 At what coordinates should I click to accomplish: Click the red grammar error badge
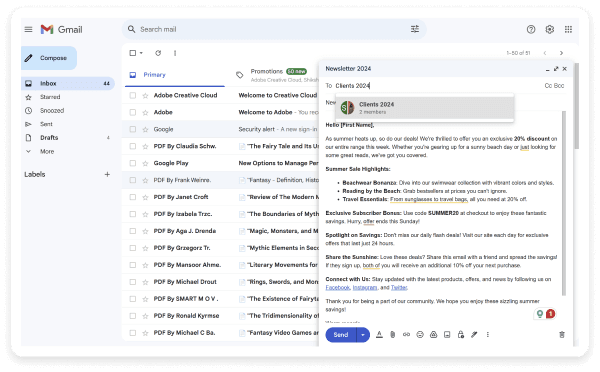[550, 314]
